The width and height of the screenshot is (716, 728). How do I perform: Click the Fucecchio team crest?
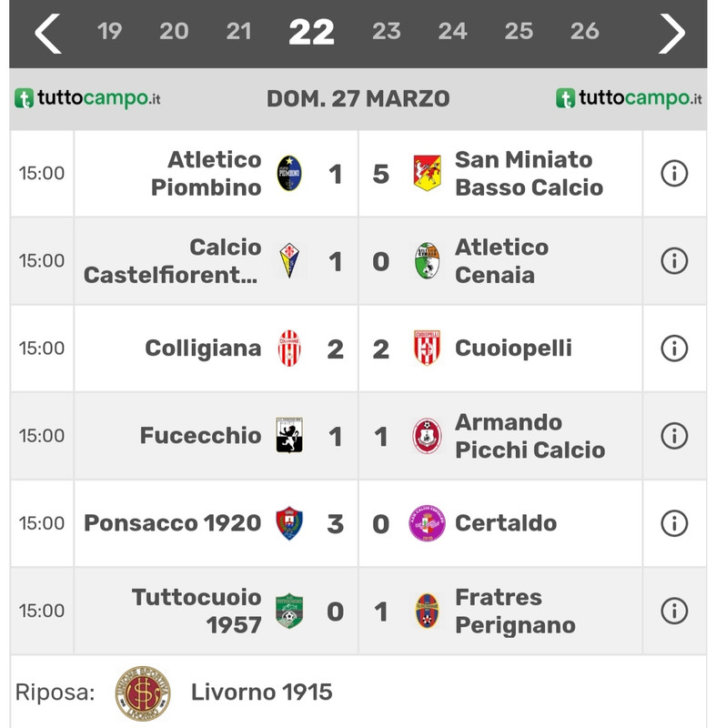tap(289, 436)
